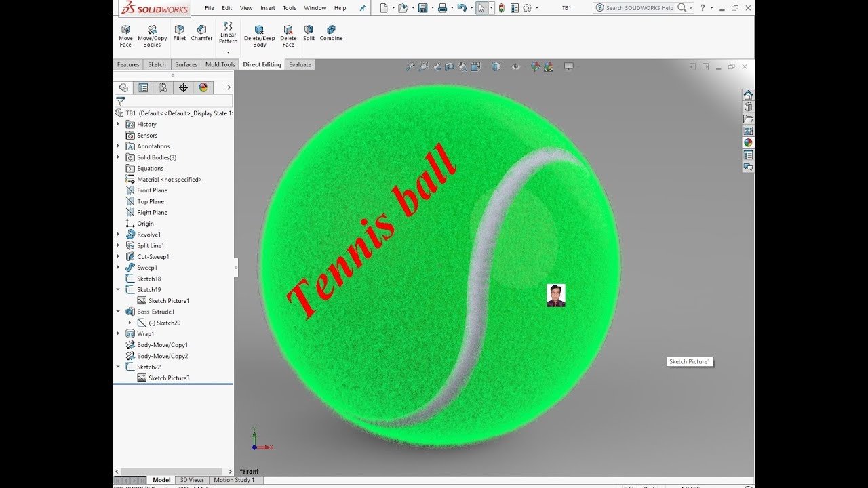Expand the Solid Bodies(3) folder
The width and height of the screenshot is (868, 488).
click(x=118, y=157)
